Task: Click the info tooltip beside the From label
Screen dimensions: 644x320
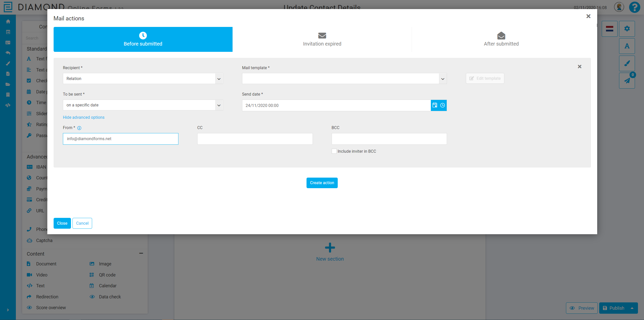Action: click(80, 128)
